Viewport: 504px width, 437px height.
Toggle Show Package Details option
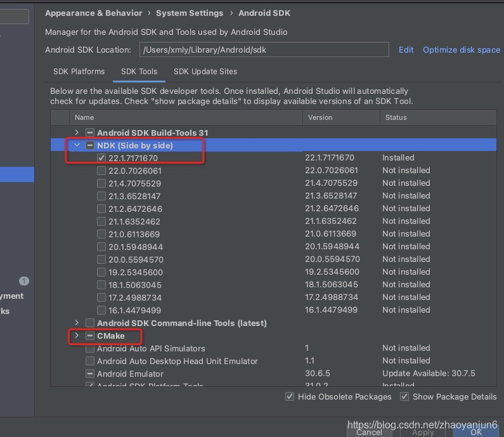404,396
